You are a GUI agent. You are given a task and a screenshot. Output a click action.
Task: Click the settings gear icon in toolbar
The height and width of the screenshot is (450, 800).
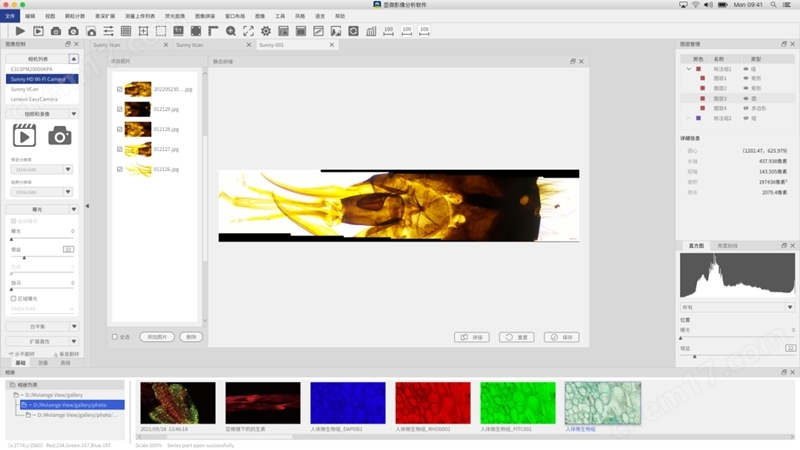[x=266, y=32]
